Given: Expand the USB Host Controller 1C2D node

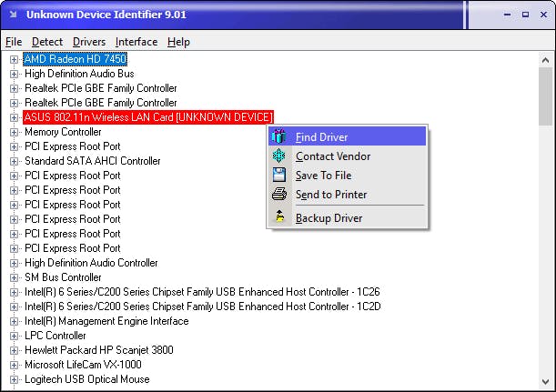Looking at the screenshot, I should point(14,307).
